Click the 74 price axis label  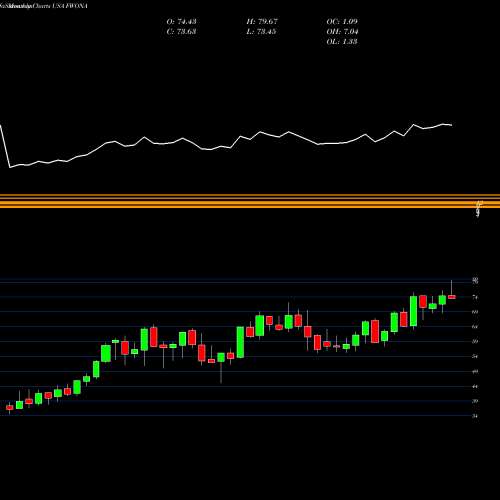pos(475,297)
